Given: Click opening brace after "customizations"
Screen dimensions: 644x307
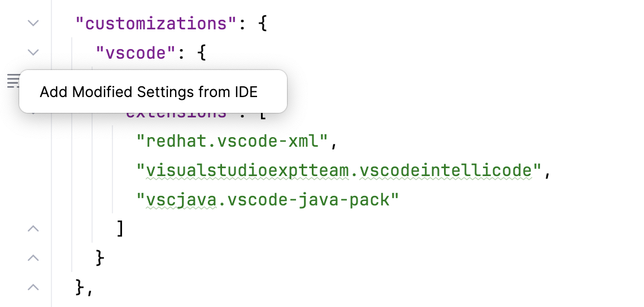Looking at the screenshot, I should (x=263, y=24).
